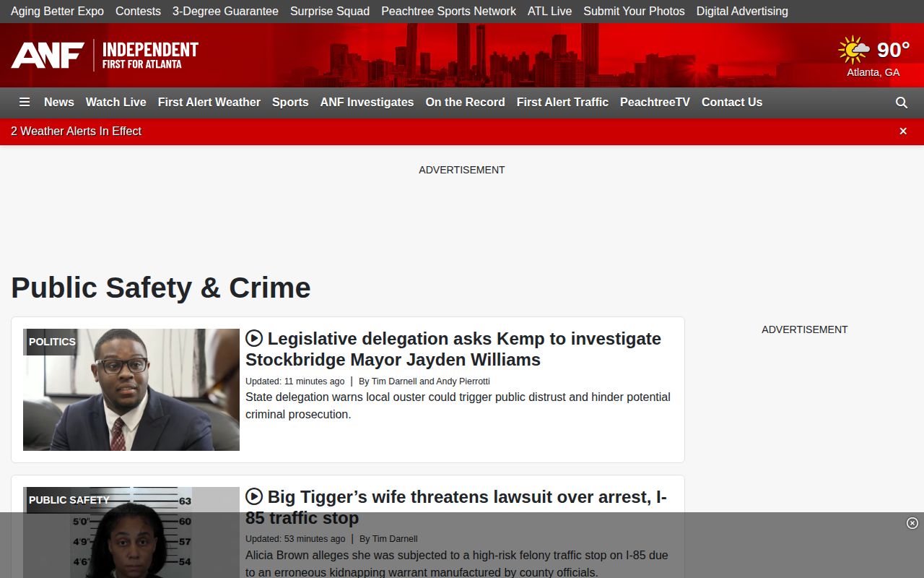924x578 pixels.
Task: Close the bottom overlay ad
Action: click(912, 523)
